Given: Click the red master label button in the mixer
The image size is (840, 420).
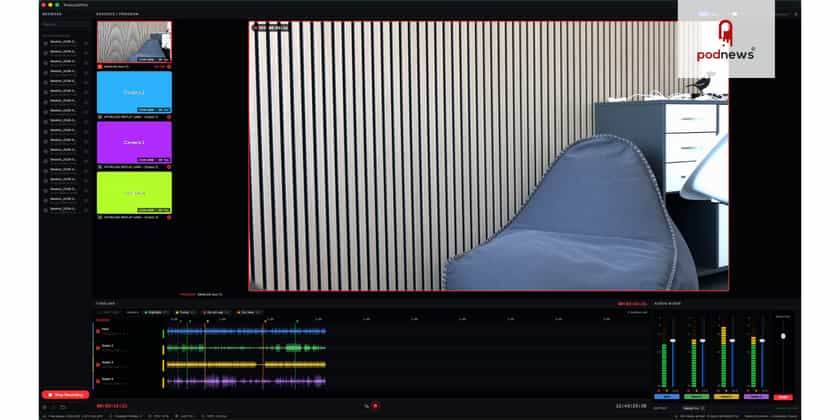Looking at the screenshot, I should point(783,397).
